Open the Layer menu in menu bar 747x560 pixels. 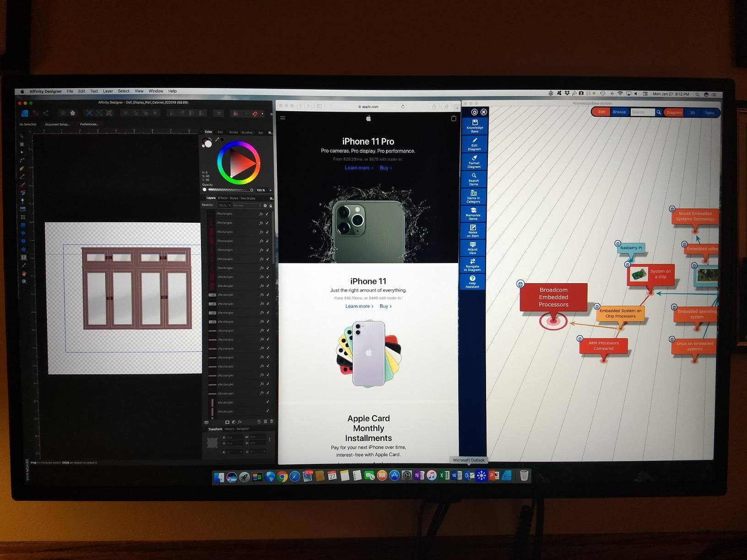point(108,92)
